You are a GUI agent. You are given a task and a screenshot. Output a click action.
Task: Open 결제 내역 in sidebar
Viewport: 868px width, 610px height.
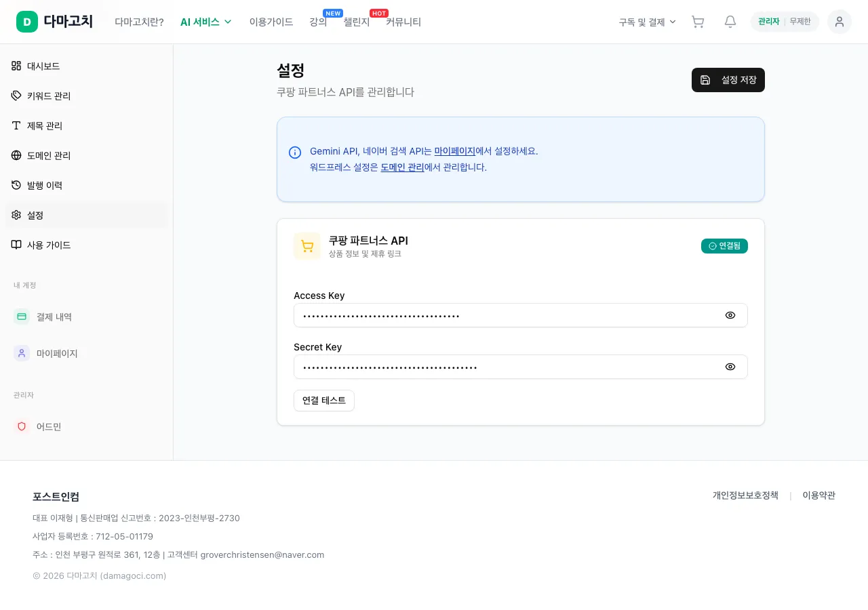(86, 317)
